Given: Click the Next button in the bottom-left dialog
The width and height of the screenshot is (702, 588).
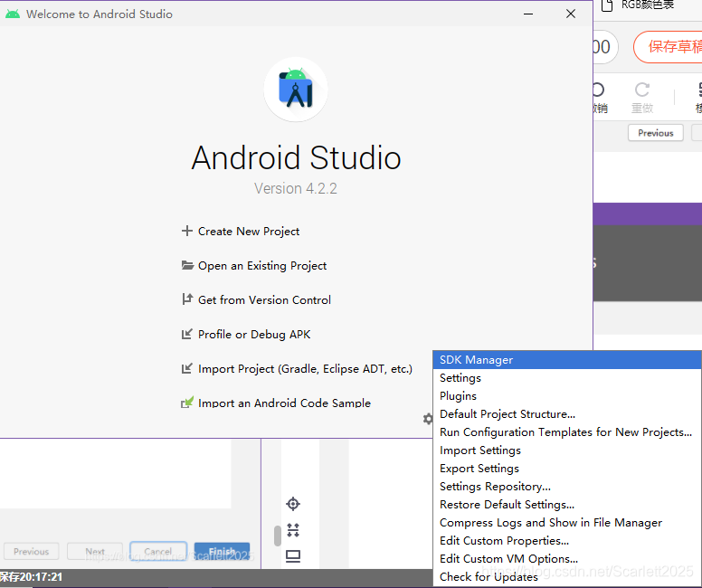Looking at the screenshot, I should coord(95,551).
